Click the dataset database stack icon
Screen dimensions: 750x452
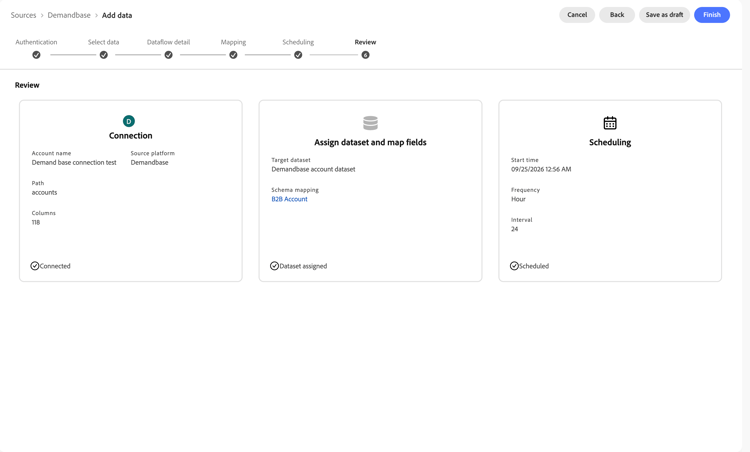pos(370,123)
